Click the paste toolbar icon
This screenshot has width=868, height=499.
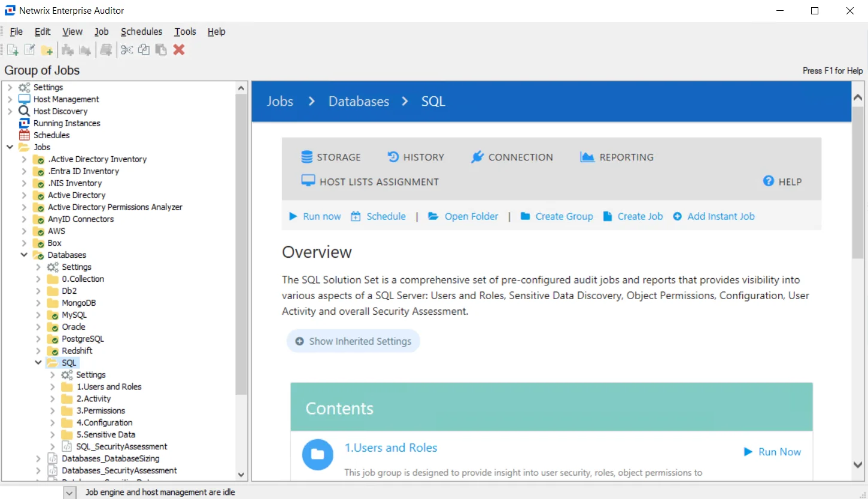[160, 50]
